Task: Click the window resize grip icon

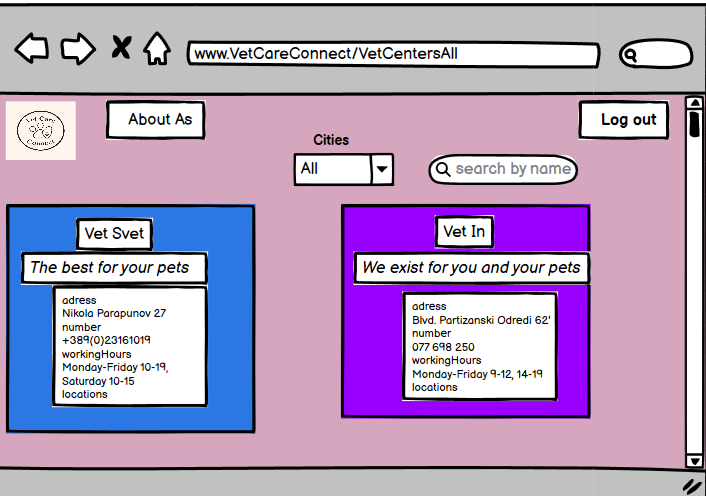Action: pyautogui.click(x=692, y=485)
